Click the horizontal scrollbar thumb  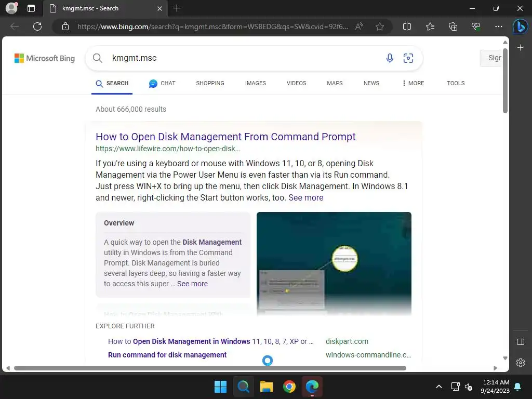click(x=210, y=368)
